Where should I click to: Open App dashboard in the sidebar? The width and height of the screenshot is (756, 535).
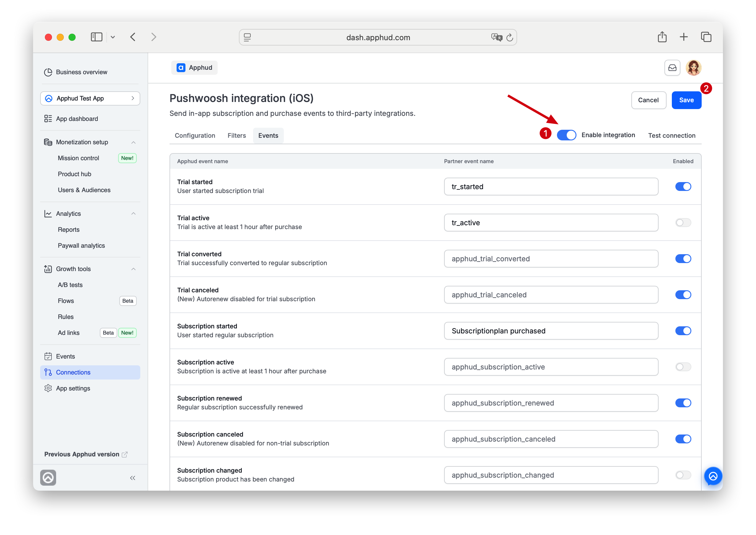click(x=77, y=119)
